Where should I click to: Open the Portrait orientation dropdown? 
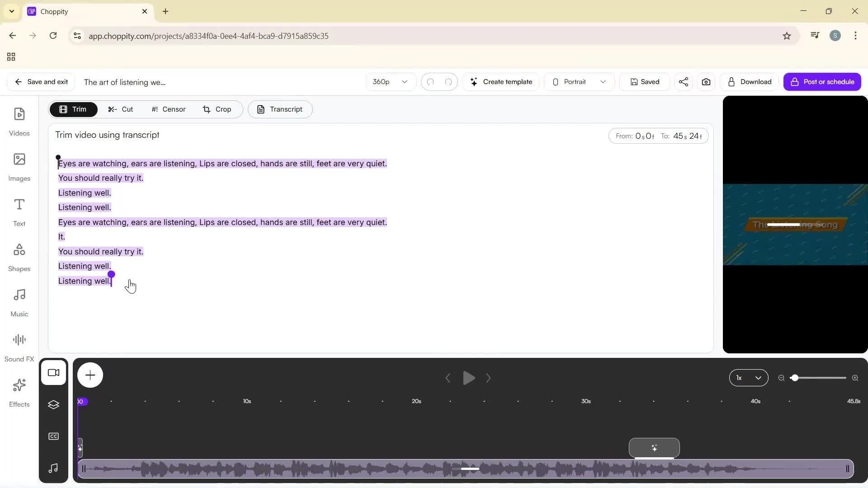coord(579,82)
